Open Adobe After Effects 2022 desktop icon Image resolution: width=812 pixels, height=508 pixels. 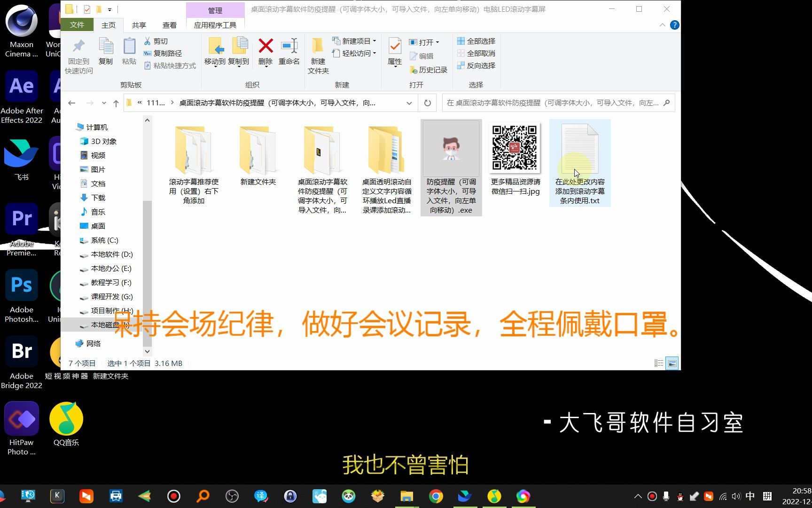22,97
